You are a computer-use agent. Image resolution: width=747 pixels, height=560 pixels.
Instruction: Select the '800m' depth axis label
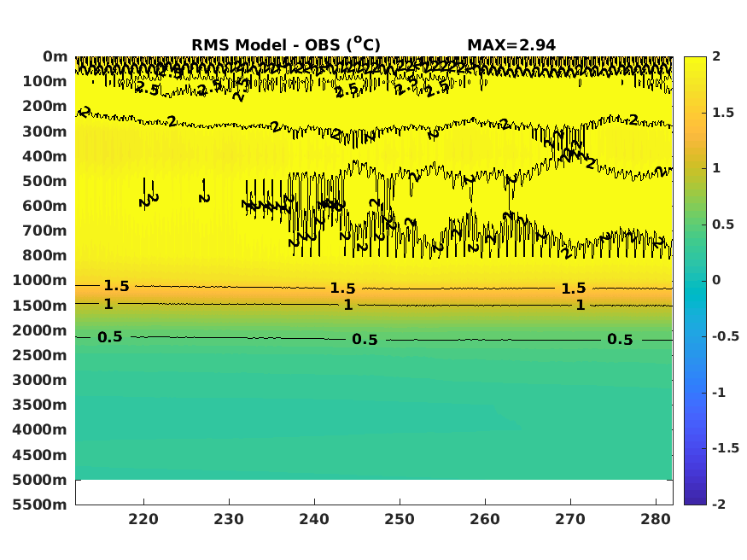(x=44, y=256)
